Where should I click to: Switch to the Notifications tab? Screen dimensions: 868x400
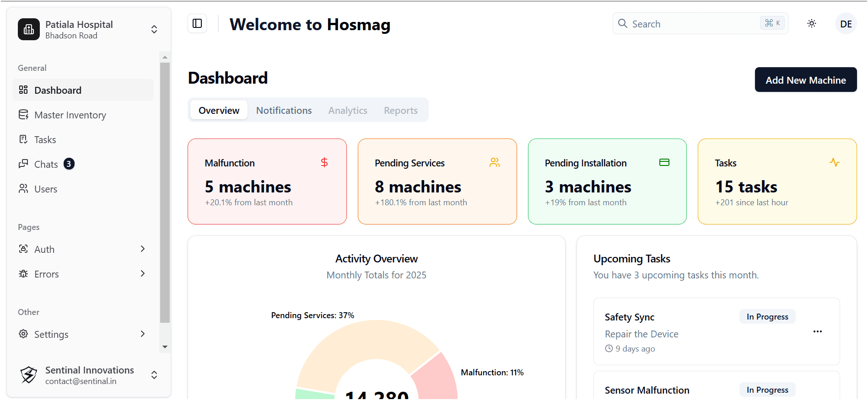point(284,111)
